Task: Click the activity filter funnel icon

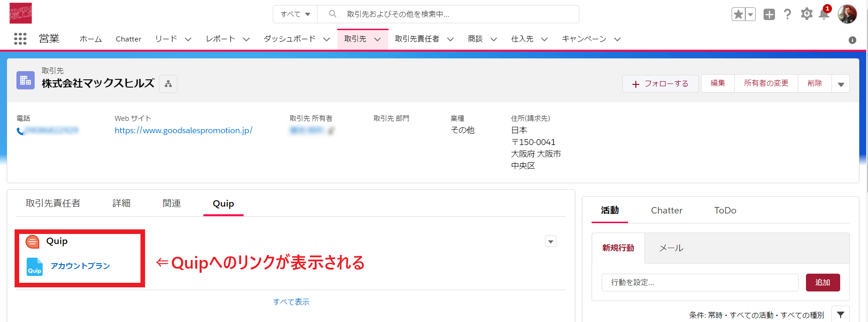Action: [x=840, y=314]
